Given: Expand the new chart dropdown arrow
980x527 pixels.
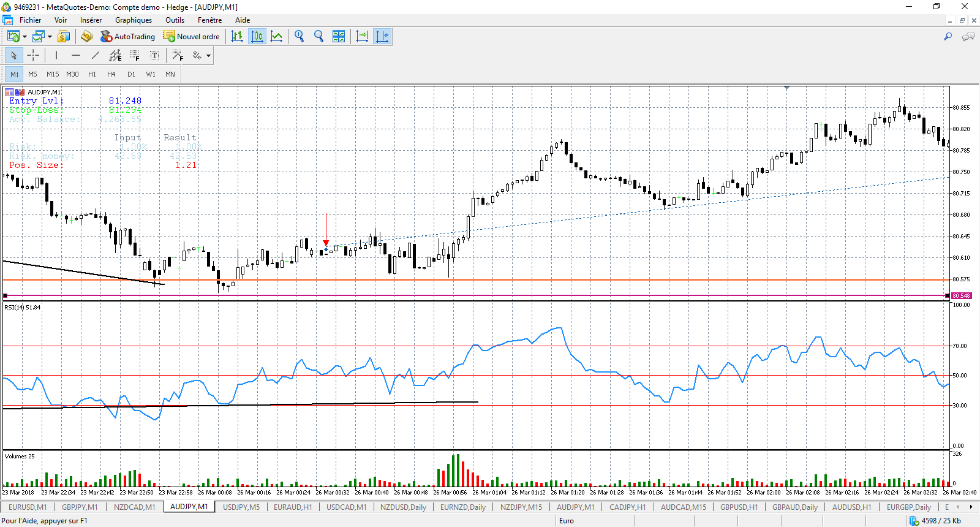Looking at the screenshot, I should 24,37.
